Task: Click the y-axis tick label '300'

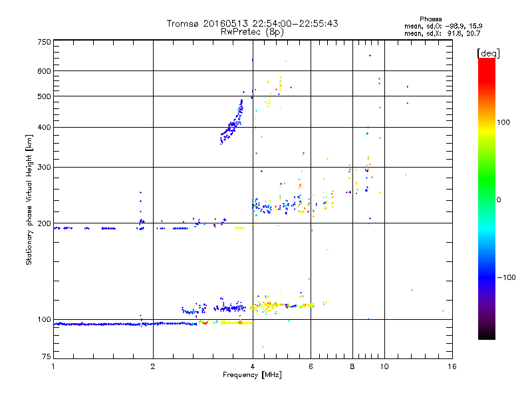Action: click(x=45, y=168)
